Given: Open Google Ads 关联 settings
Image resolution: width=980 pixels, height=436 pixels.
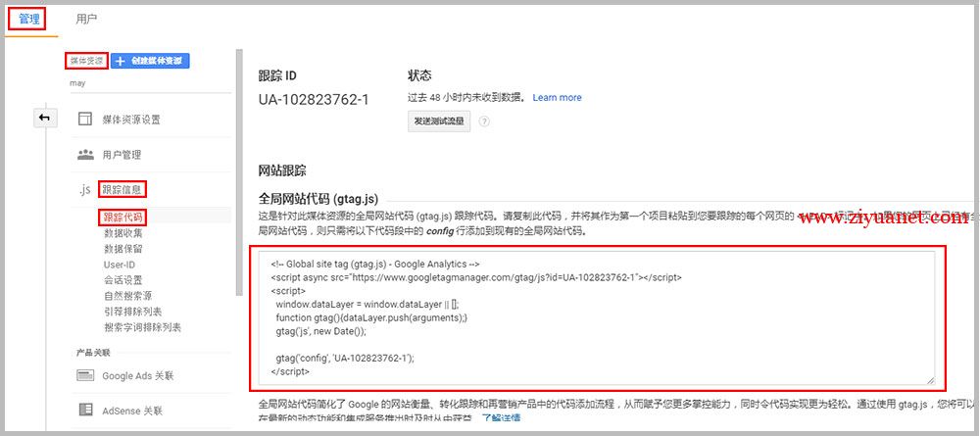Looking at the screenshot, I should click(x=138, y=376).
